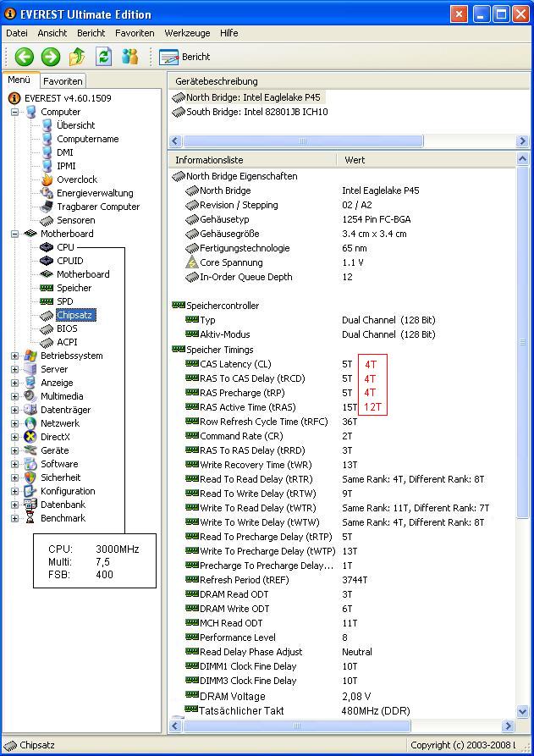This screenshot has width=534, height=756.
Task: Collapse the Computer tree node
Action: click(15, 112)
